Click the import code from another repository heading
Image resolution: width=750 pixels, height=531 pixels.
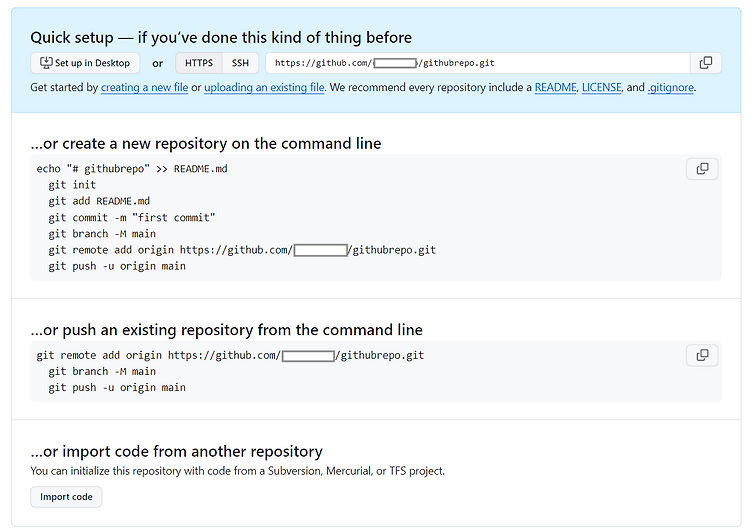[176, 452]
